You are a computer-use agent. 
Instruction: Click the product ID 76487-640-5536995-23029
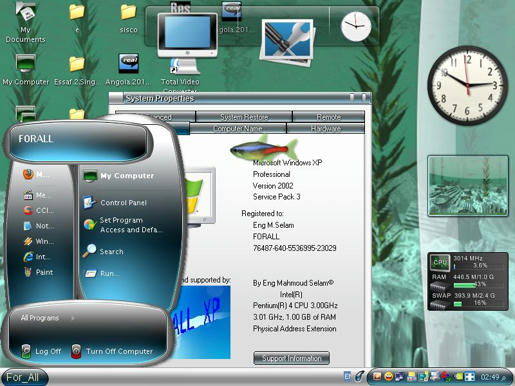pos(294,248)
